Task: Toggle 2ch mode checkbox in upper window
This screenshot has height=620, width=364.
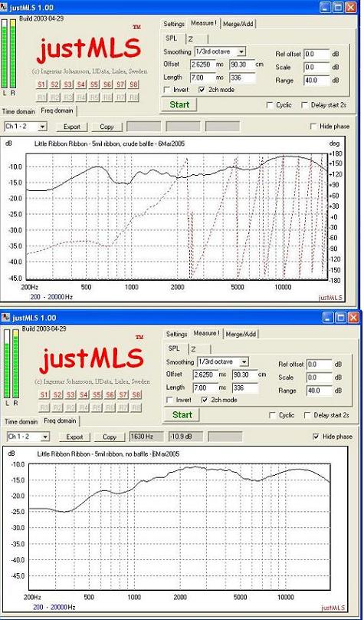Action: click(202, 90)
